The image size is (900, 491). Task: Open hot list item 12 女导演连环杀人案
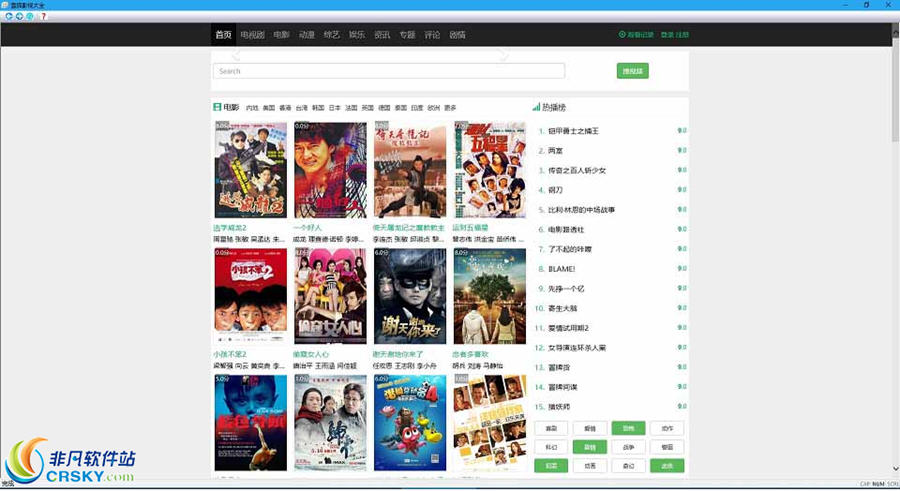[x=577, y=347]
